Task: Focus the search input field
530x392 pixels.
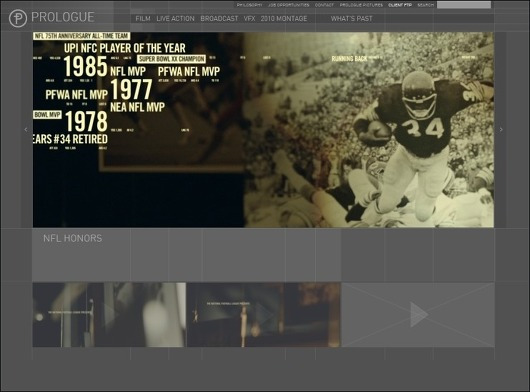Action: tap(464, 5)
